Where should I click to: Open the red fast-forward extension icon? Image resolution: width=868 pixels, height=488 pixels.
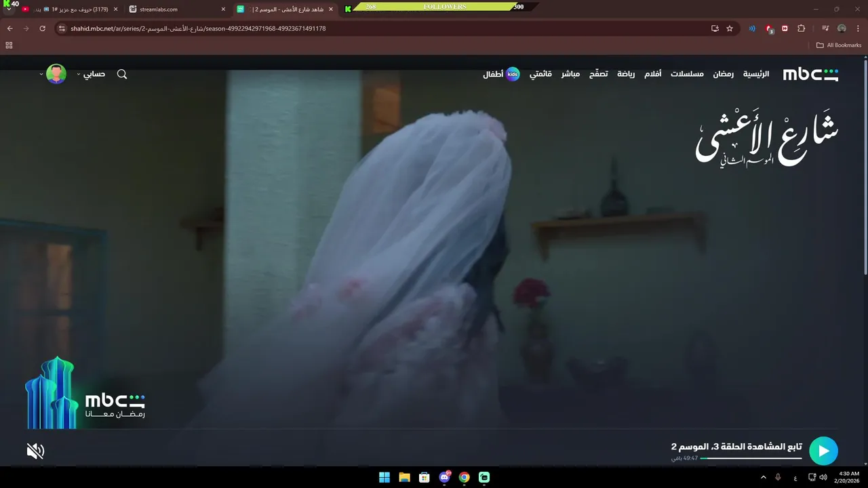(785, 28)
